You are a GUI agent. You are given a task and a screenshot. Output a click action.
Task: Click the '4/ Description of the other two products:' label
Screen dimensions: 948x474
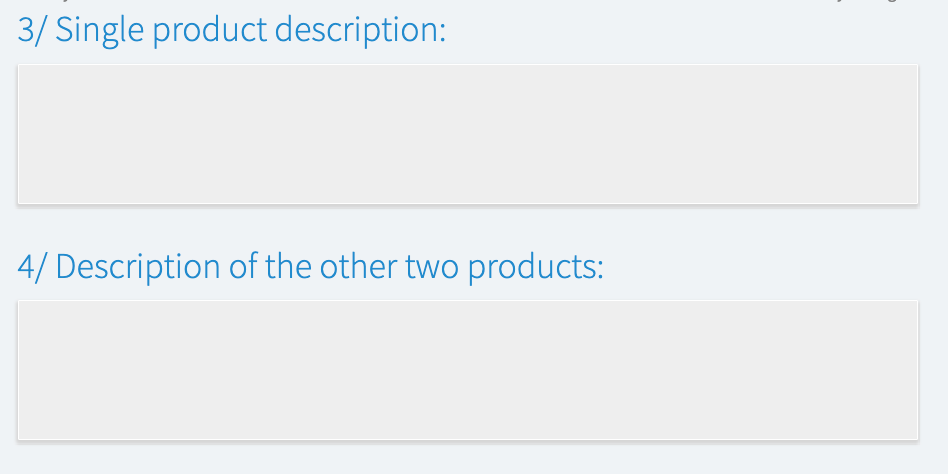(x=311, y=267)
